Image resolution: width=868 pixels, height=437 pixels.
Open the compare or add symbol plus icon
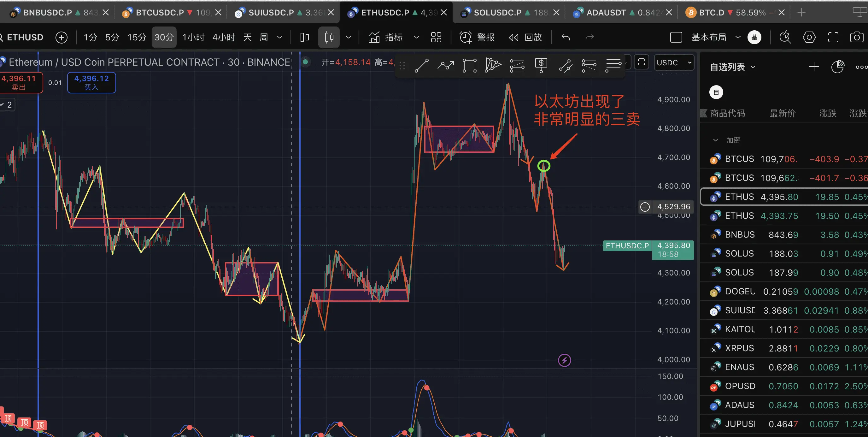[x=61, y=37]
